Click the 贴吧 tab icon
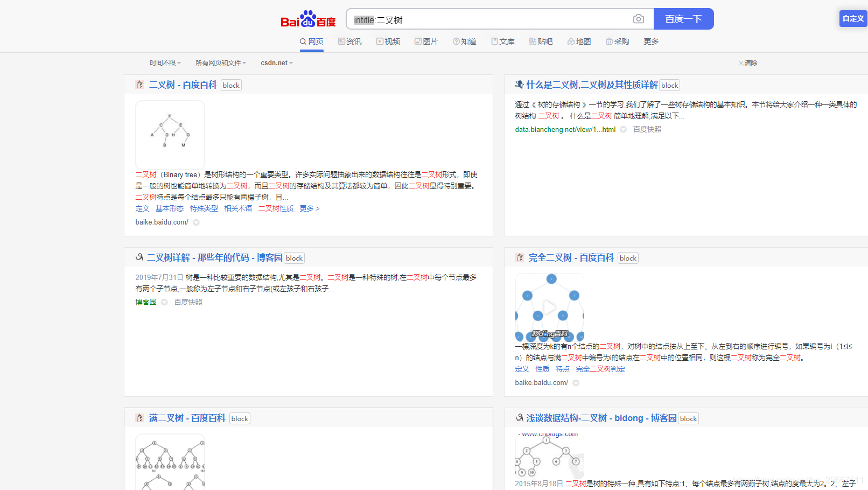This screenshot has height=490, width=868. click(533, 41)
